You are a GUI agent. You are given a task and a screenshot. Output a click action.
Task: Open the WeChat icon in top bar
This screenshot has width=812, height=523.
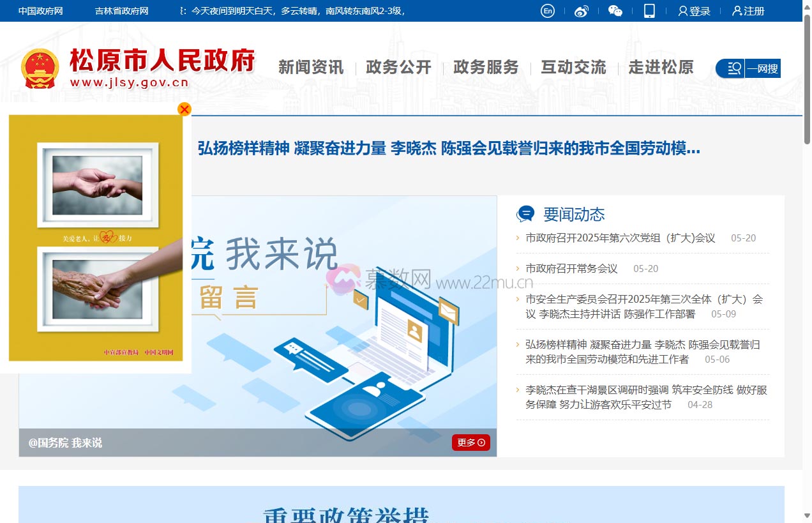[x=615, y=11]
